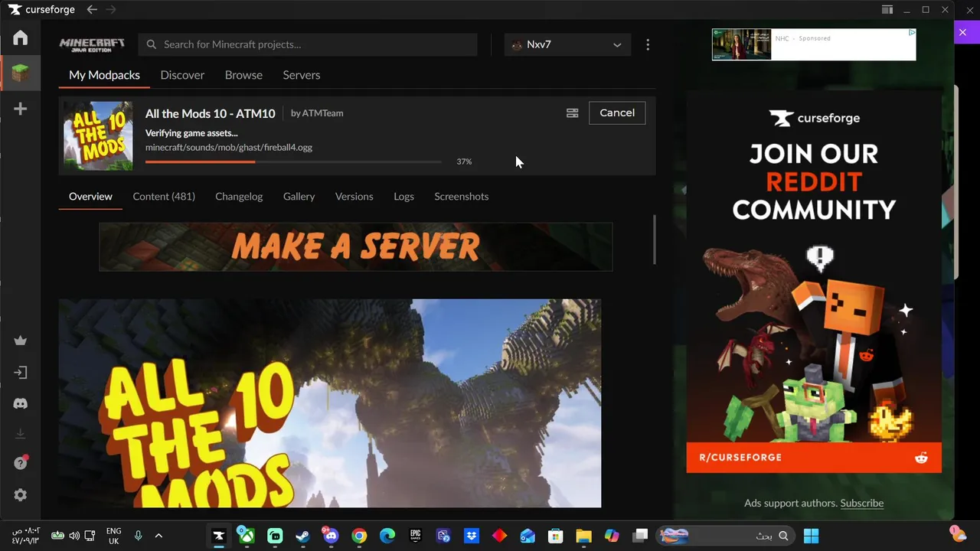Open Steam from the taskbar

[x=303, y=536]
